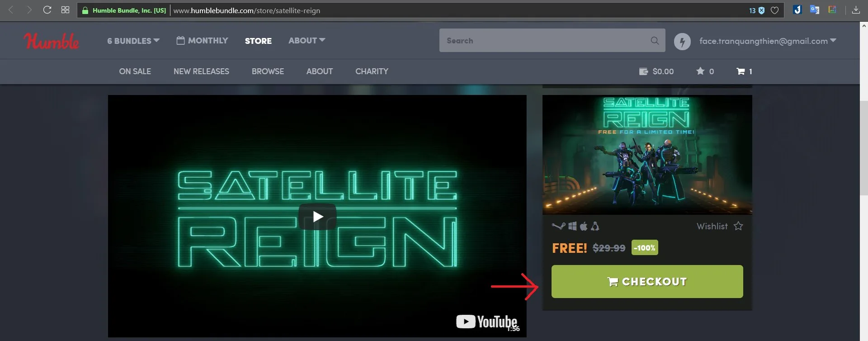
Task: Open the ad blocker shield showing 13
Action: pos(757,10)
